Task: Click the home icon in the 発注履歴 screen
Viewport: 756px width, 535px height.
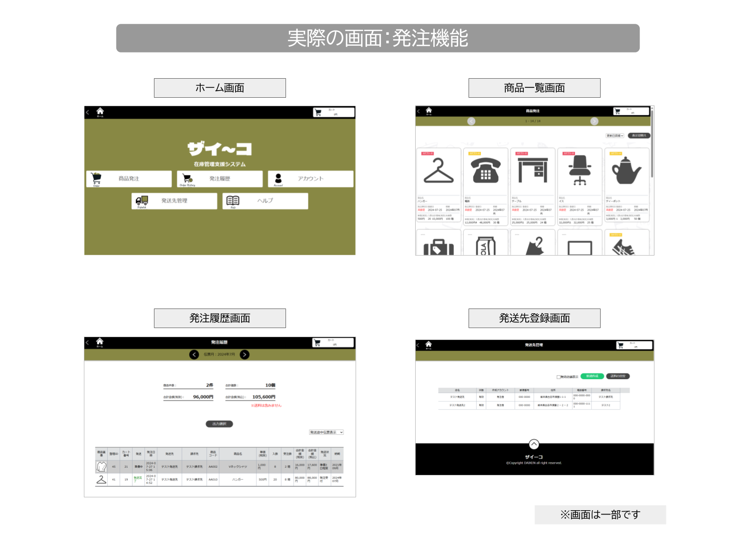Action: [100, 342]
